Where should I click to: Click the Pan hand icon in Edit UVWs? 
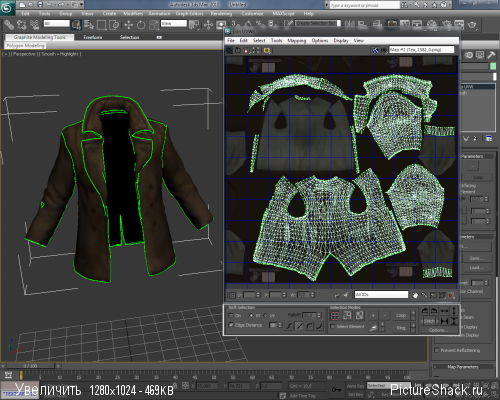415,295
